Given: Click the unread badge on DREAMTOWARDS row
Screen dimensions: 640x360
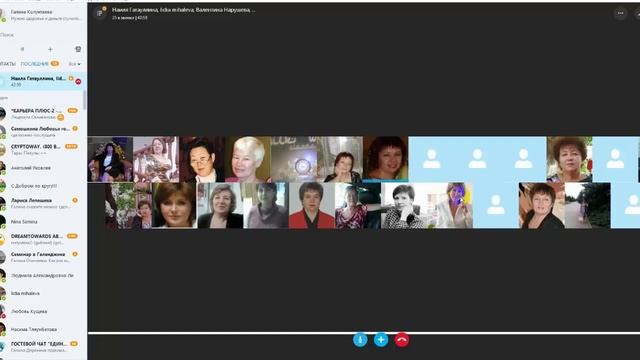Looking at the screenshot, I should 72,236.
